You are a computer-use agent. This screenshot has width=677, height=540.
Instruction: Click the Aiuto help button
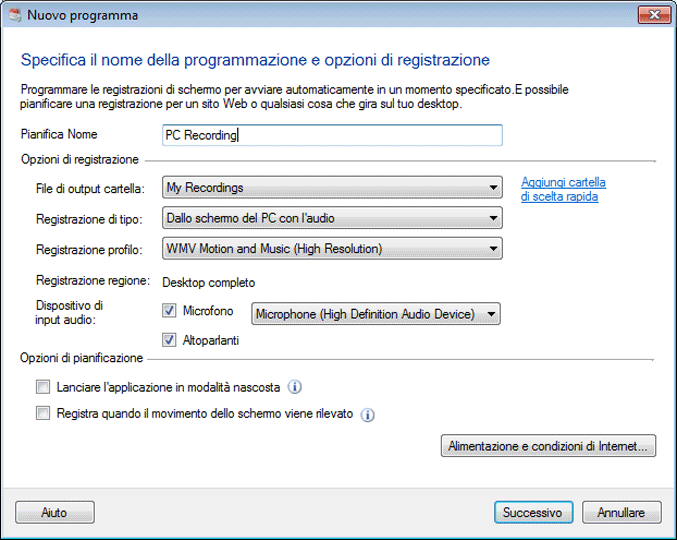[55, 512]
